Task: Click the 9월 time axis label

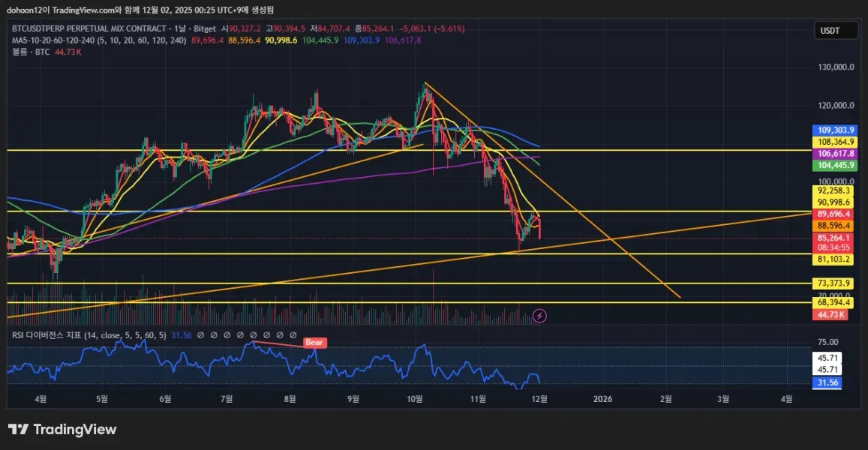Action: point(353,399)
